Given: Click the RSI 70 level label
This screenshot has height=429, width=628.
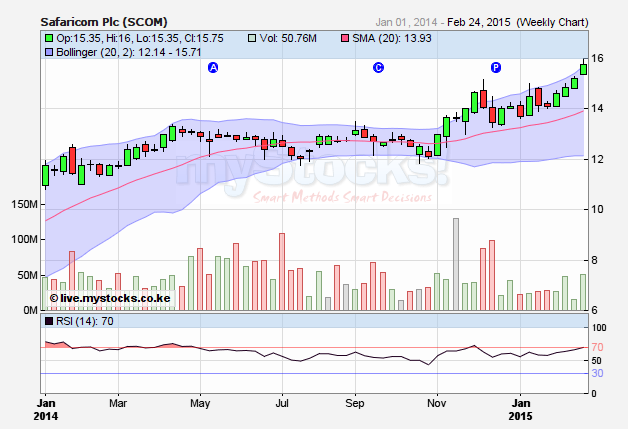Looking at the screenshot, I should (596, 347).
